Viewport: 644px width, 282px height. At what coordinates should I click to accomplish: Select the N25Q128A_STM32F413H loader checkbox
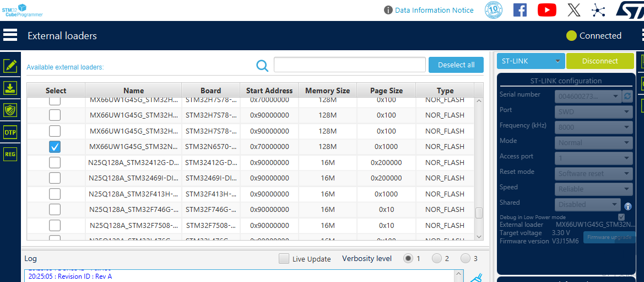pyautogui.click(x=55, y=194)
